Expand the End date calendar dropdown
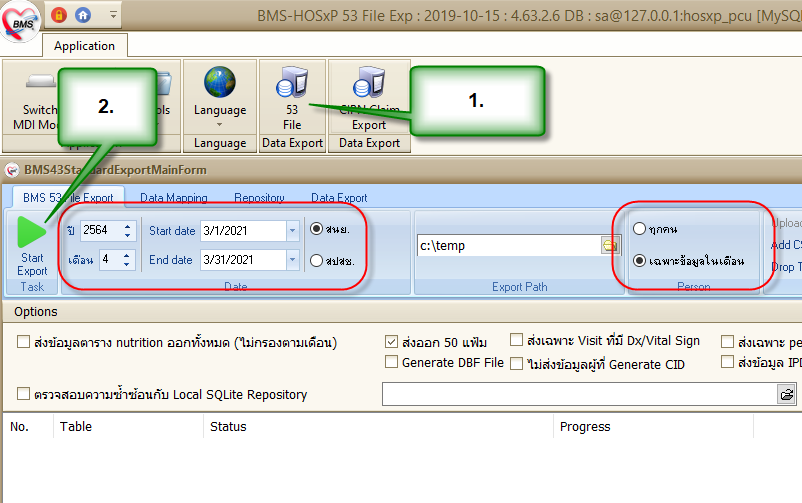The width and height of the screenshot is (802, 503). coord(293,260)
